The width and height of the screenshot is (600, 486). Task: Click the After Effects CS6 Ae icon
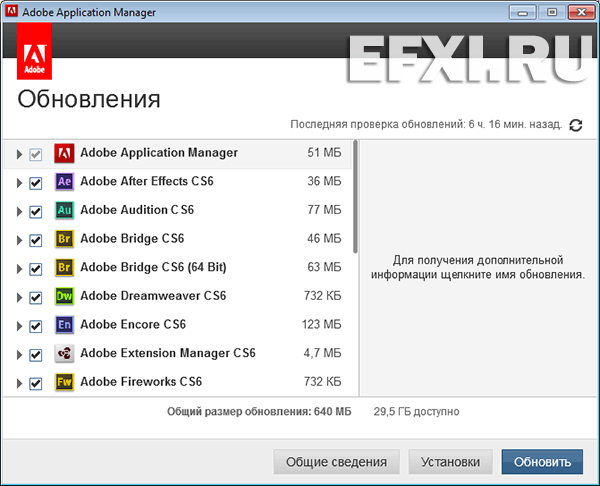pos(64,181)
